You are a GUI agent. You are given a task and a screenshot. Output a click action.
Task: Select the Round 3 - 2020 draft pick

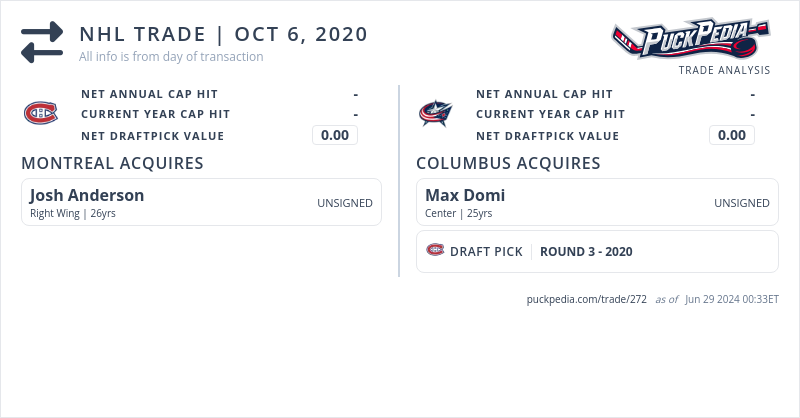(x=586, y=252)
